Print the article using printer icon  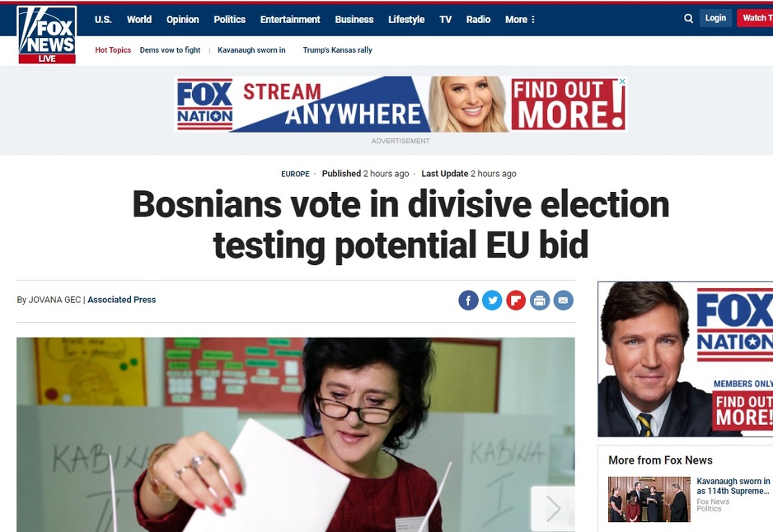pyautogui.click(x=540, y=300)
